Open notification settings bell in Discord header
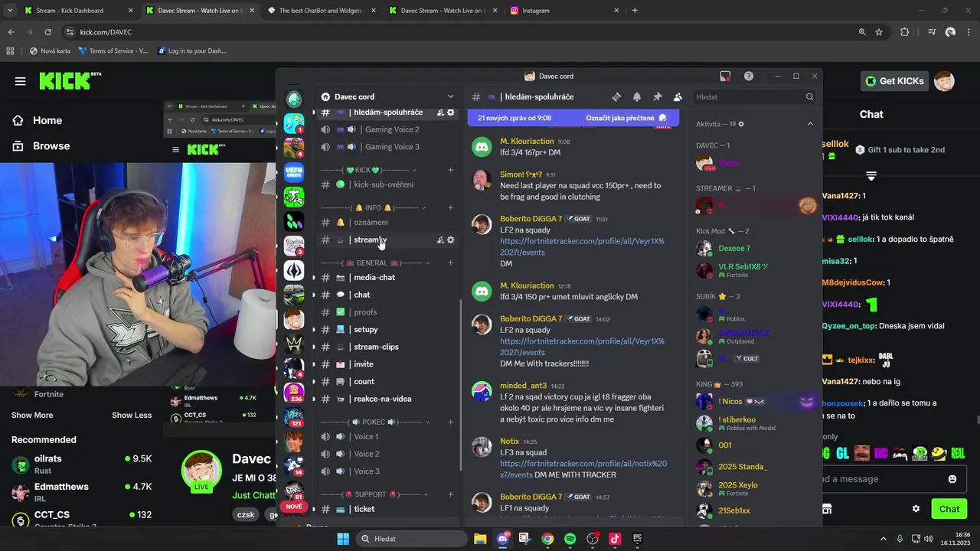 [x=637, y=97]
